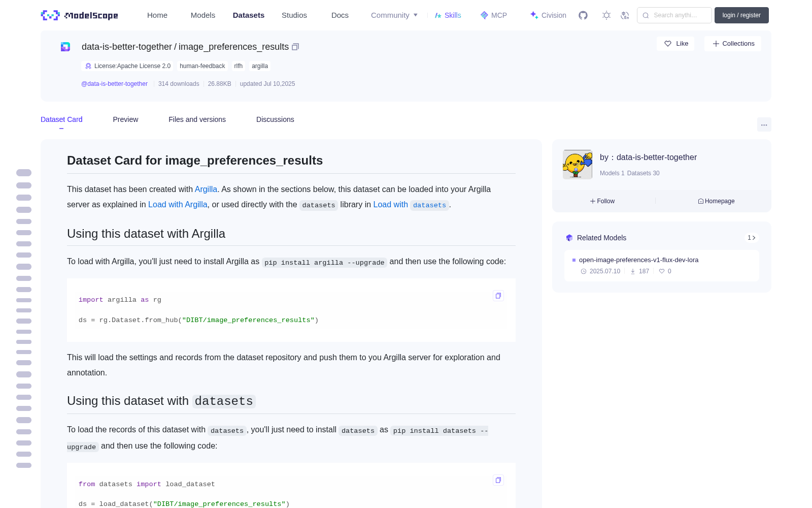Viewport: 812px width, 508px height.
Task: Add dataset to Collections
Action: (733, 44)
